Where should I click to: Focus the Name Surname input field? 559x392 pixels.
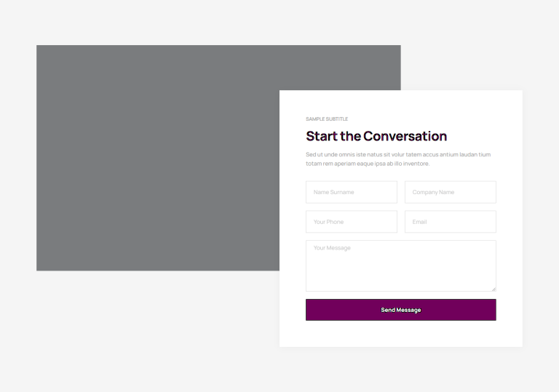[351, 192]
